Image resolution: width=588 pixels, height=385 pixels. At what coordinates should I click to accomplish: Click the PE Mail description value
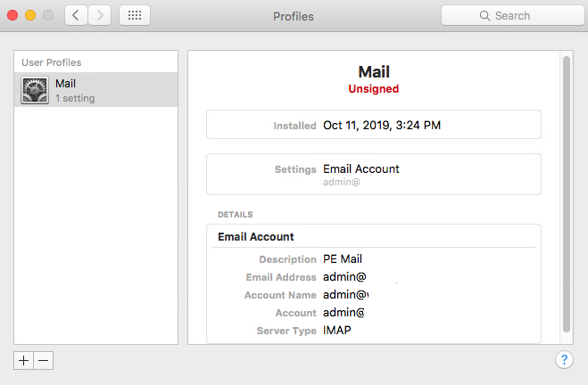[x=343, y=258]
